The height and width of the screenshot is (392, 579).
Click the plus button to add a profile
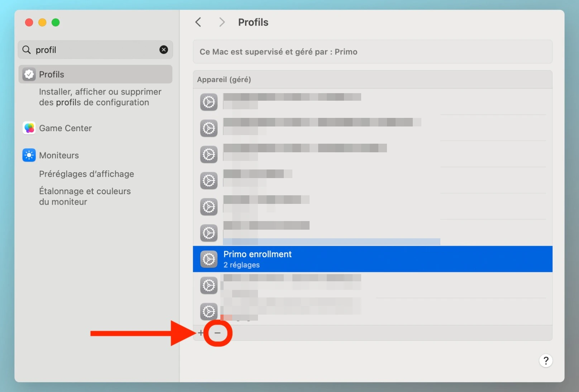[201, 333]
